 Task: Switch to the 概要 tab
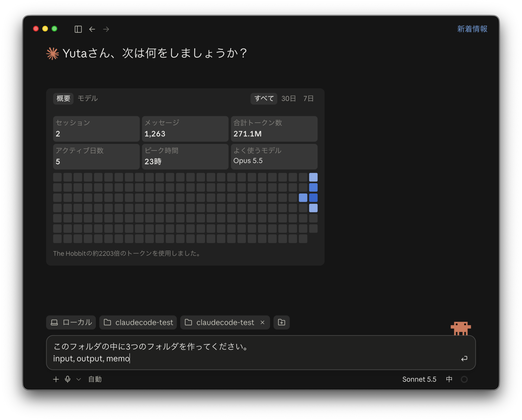[63, 98]
